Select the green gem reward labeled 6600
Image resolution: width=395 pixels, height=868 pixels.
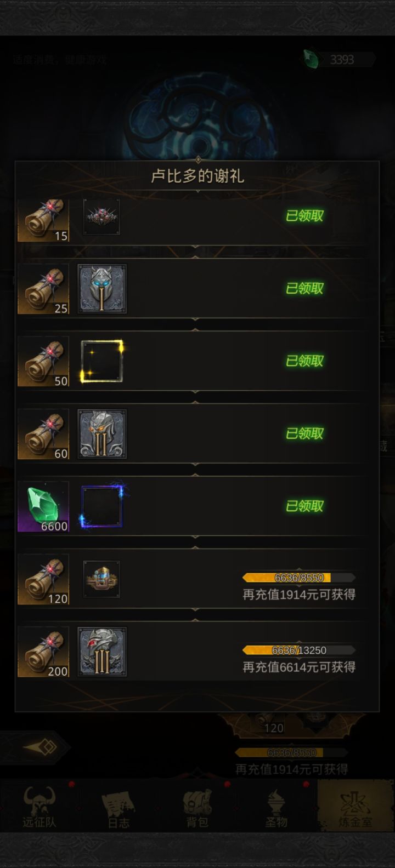coord(43,507)
